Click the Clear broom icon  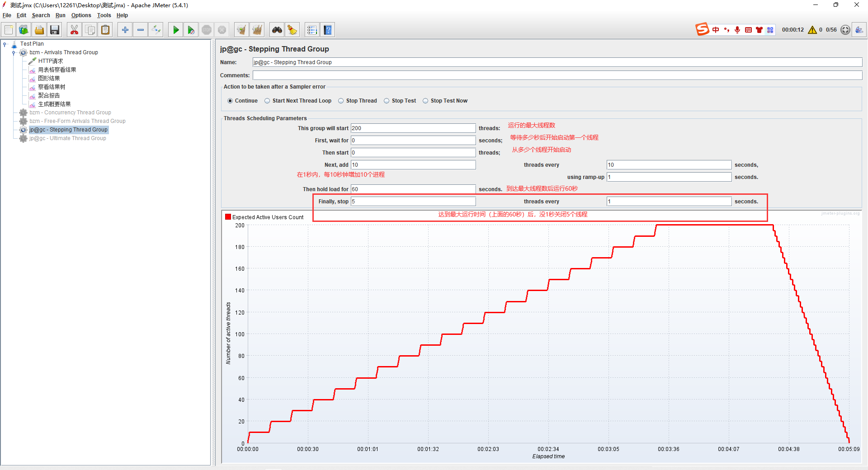(x=242, y=30)
